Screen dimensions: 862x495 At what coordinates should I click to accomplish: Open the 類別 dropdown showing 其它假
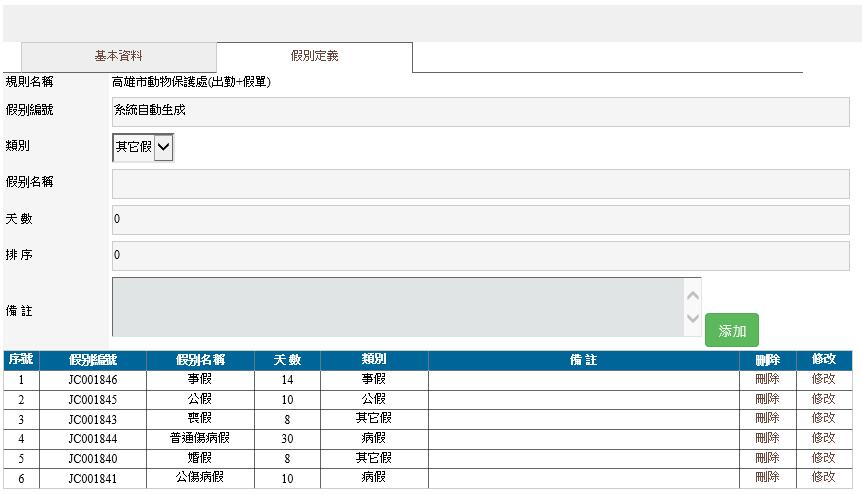pos(143,148)
